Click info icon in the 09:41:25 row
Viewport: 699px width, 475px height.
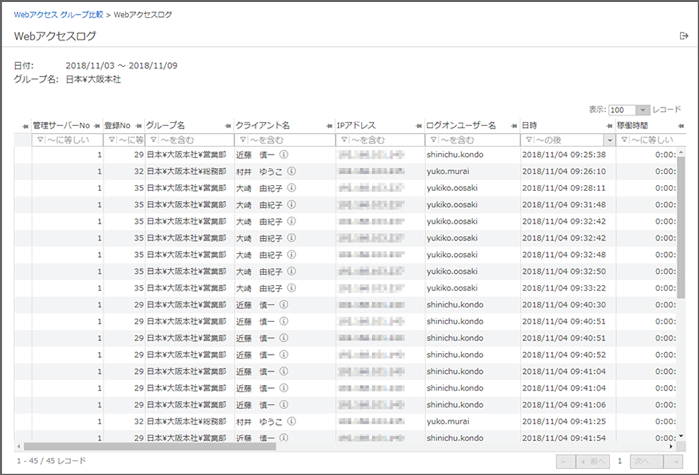tap(292, 421)
